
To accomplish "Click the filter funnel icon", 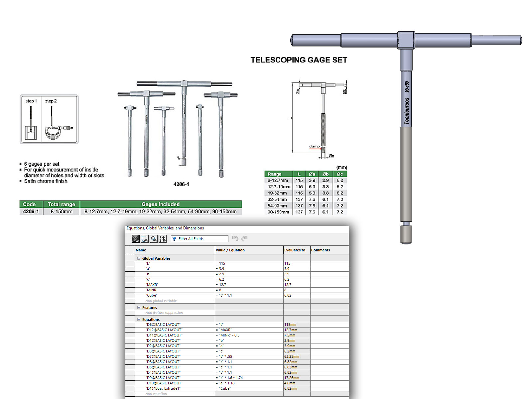I will tap(175, 239).
